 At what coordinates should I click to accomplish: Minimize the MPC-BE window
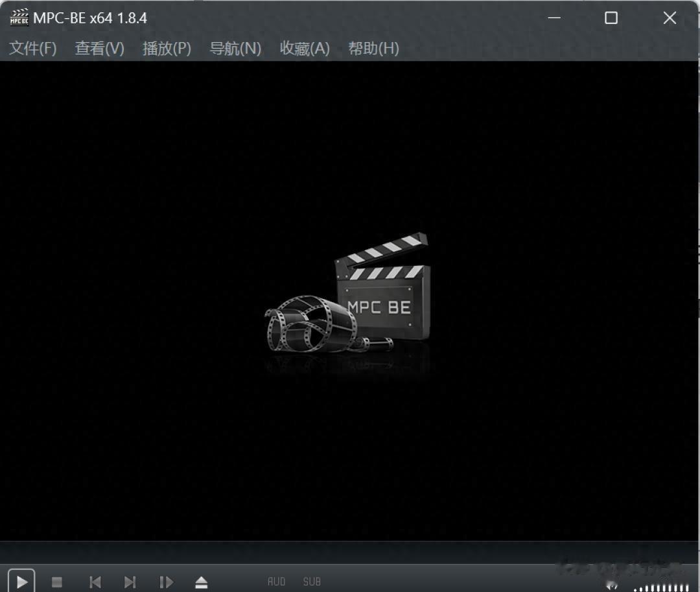pyautogui.click(x=554, y=18)
